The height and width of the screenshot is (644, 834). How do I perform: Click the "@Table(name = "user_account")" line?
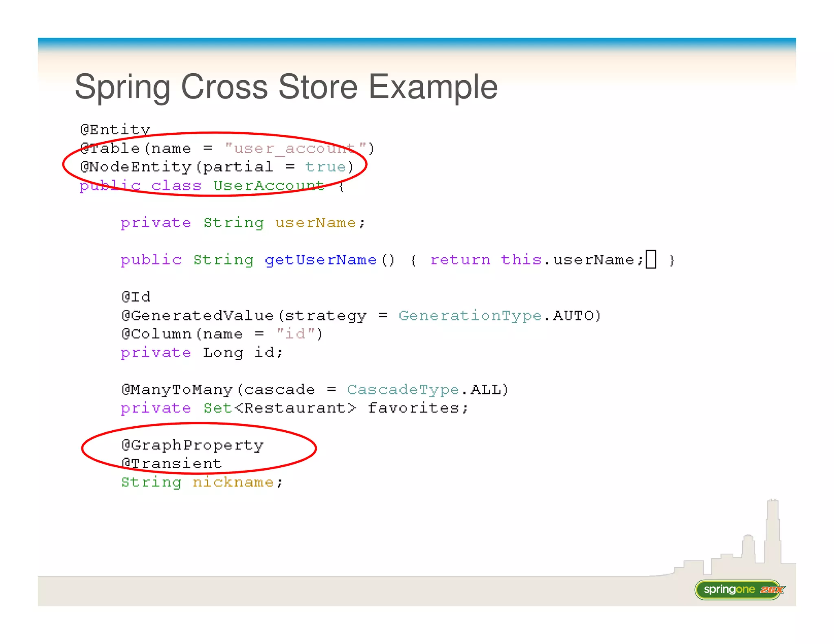(x=227, y=148)
